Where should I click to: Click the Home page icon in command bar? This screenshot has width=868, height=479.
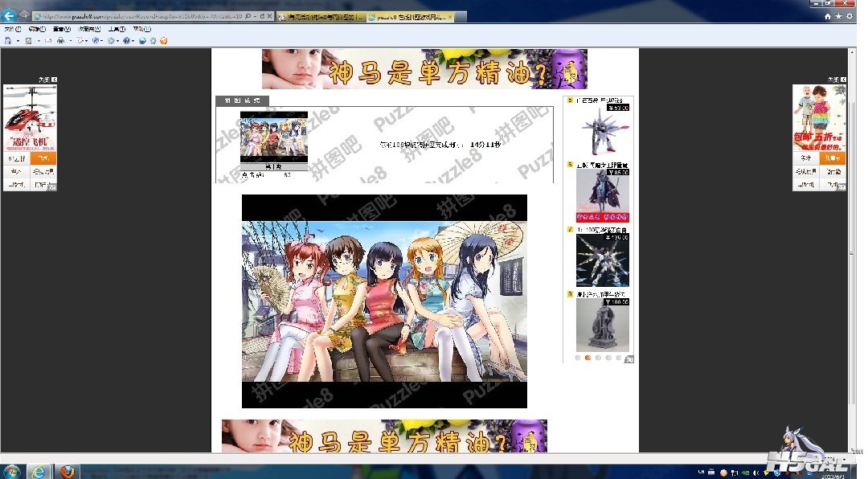pos(8,40)
